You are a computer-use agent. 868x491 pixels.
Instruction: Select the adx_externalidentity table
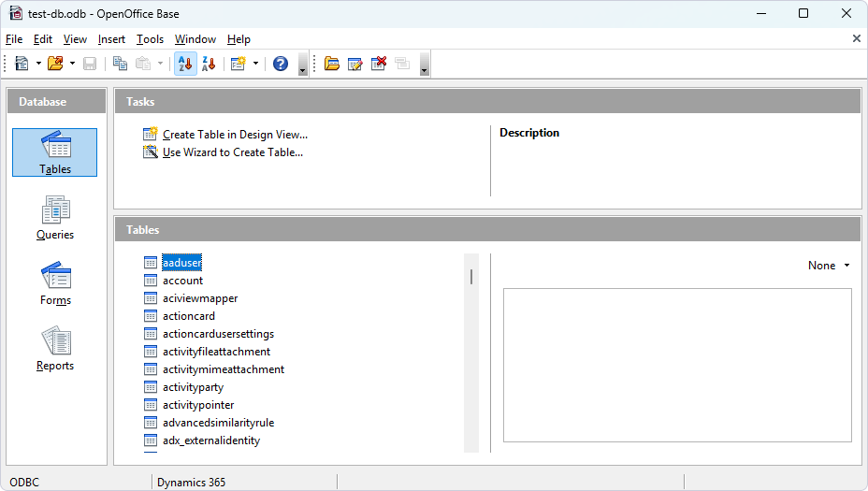(211, 440)
